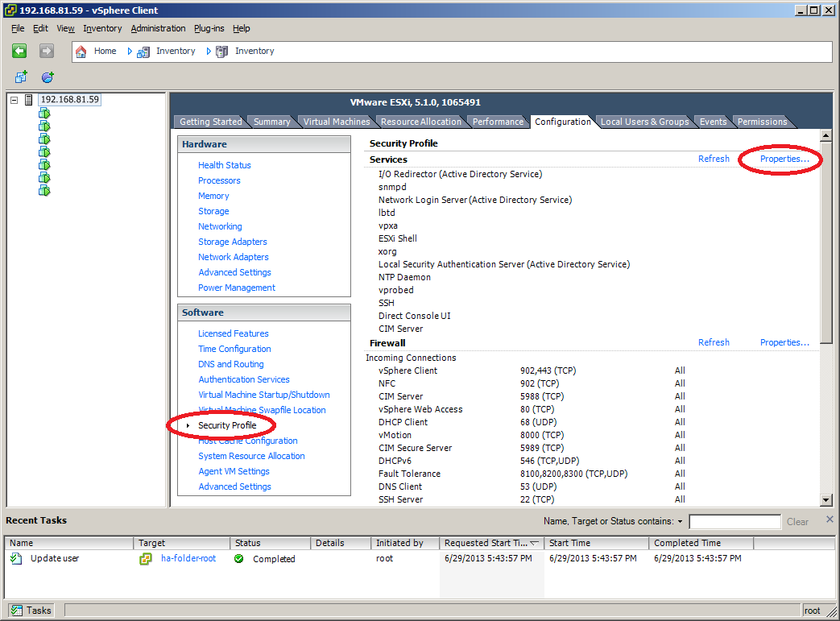Open Power Management link
Viewport: 840px width, 621px height.
(237, 288)
